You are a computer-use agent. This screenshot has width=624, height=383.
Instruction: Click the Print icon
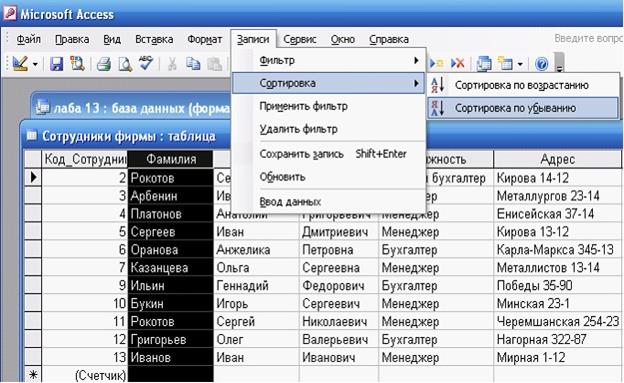click(104, 64)
